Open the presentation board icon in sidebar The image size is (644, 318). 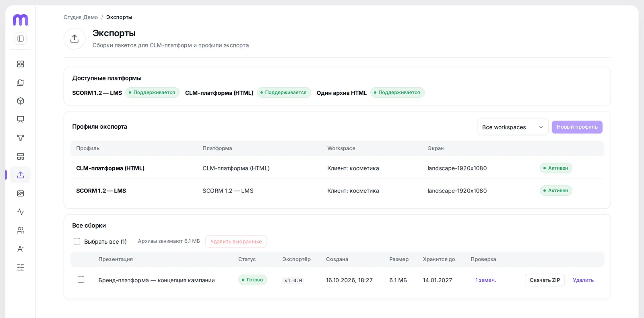click(x=21, y=119)
